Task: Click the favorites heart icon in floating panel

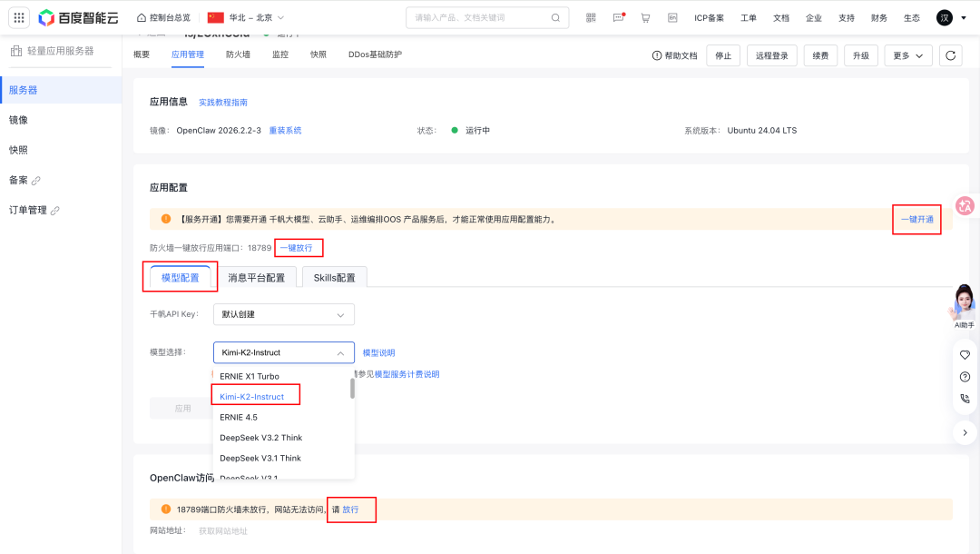Action: 965,355
